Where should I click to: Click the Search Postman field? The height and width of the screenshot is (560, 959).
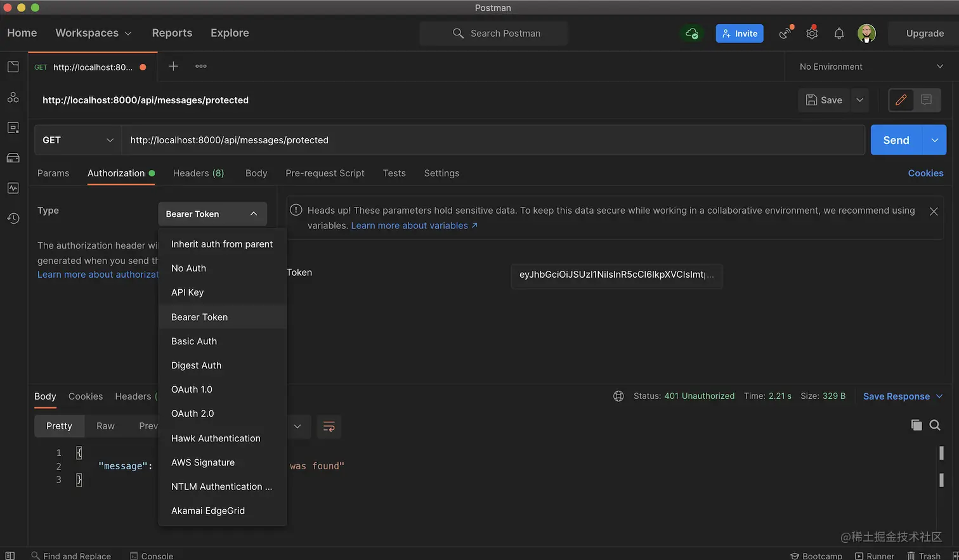click(493, 33)
